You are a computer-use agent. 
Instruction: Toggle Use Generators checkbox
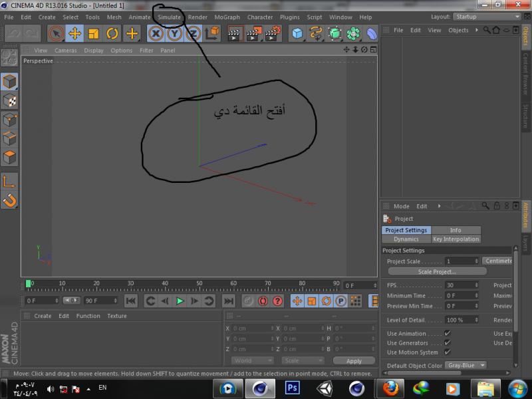coord(448,343)
